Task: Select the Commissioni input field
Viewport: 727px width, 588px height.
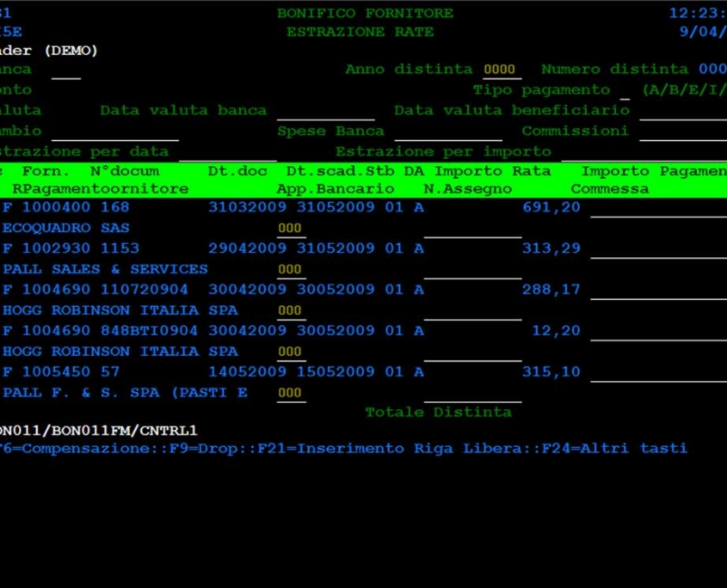Action: click(x=683, y=132)
